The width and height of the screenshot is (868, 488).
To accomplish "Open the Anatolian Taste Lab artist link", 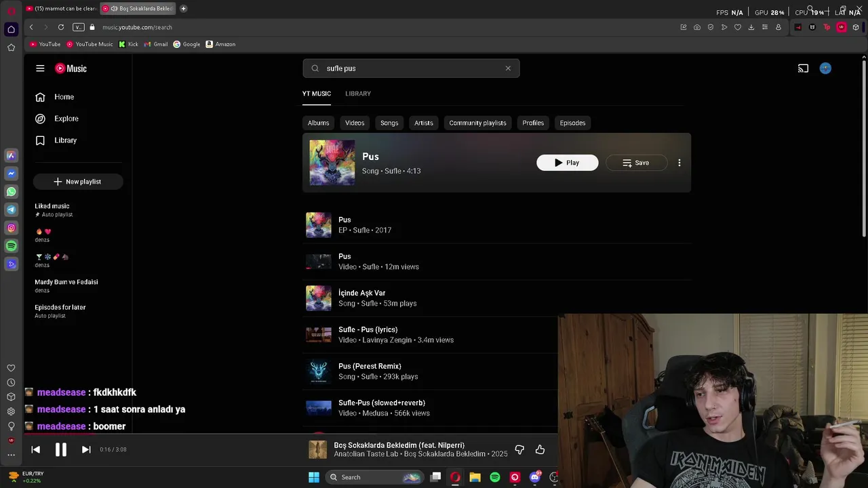I will pos(366,454).
